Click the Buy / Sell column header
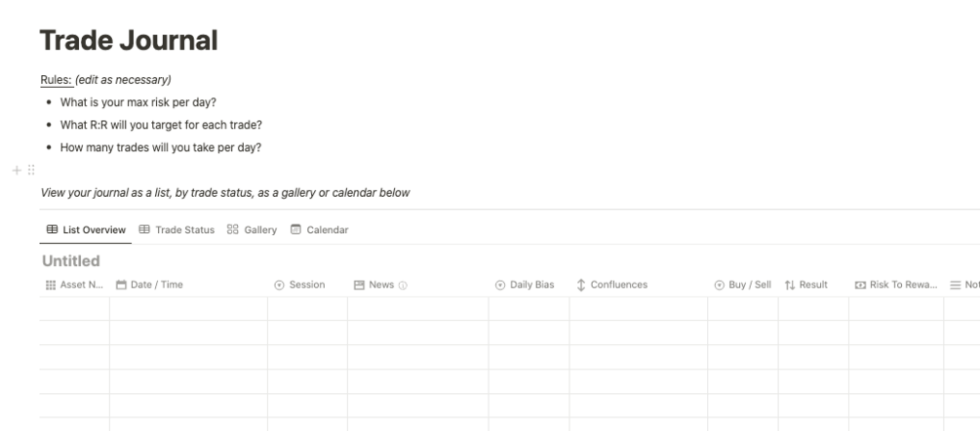Image resolution: width=980 pixels, height=431 pixels. tap(742, 285)
